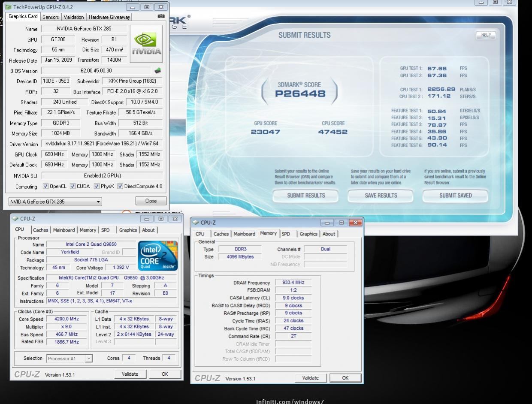Click the 3DMark score P26448

click(x=300, y=94)
